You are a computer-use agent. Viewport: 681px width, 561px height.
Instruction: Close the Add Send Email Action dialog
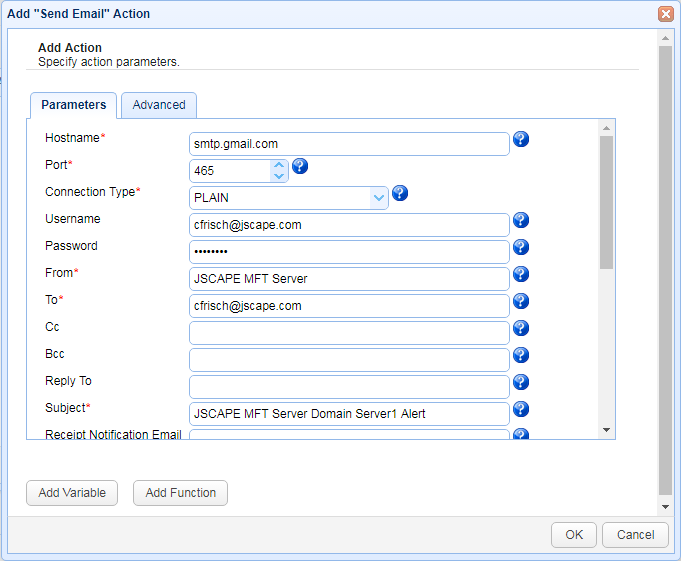point(665,14)
